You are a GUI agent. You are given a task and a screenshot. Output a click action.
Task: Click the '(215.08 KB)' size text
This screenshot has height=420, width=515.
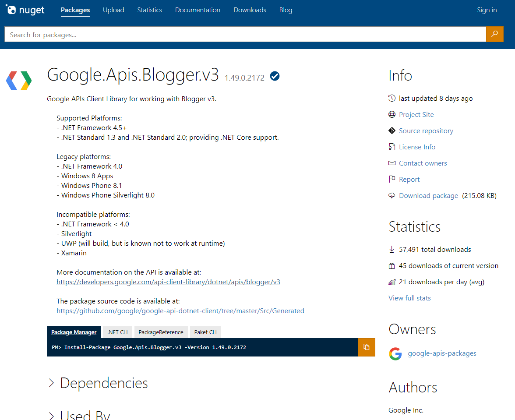coord(479,195)
